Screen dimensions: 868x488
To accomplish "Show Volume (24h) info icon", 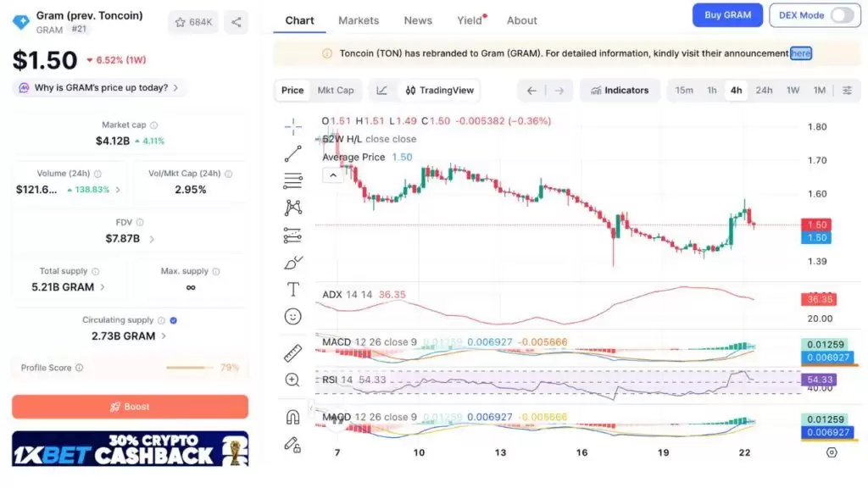I will point(97,174).
